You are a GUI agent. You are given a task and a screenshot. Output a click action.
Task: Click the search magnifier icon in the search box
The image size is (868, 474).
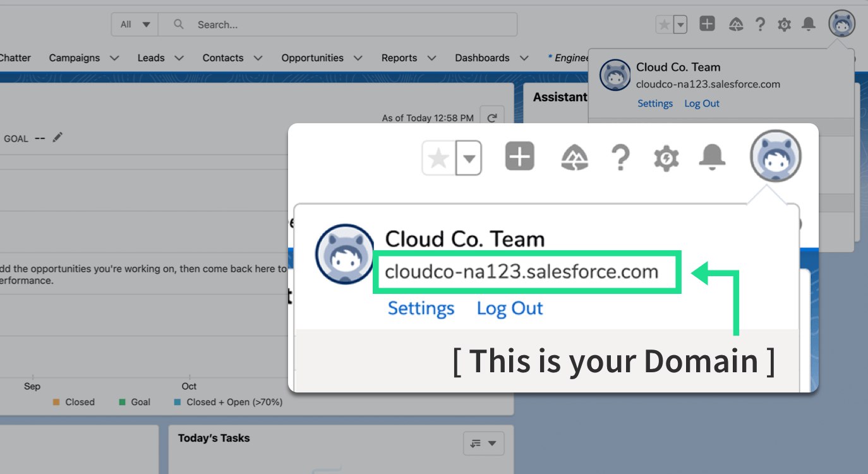click(x=179, y=25)
